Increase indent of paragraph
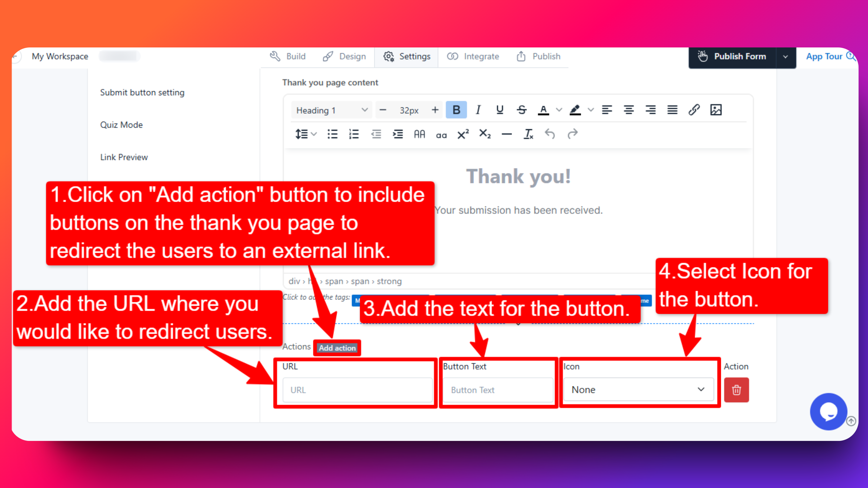Viewport: 868px width, 488px height. [398, 134]
